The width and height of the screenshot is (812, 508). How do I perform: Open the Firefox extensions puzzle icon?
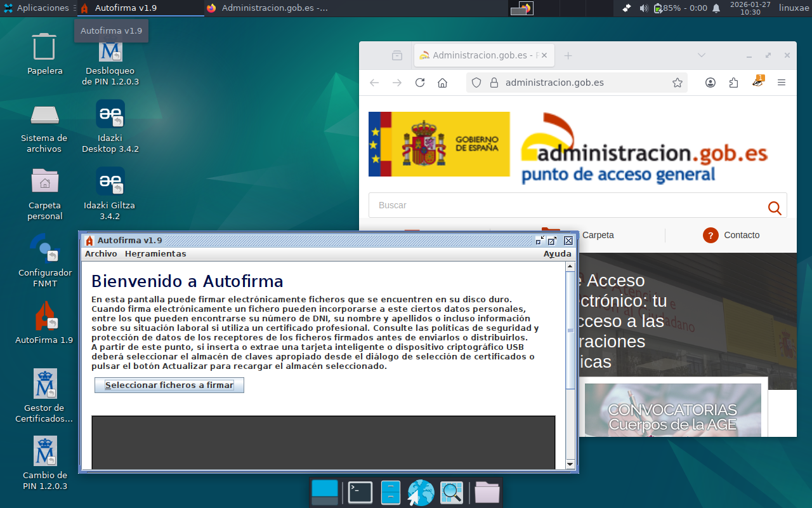click(734, 83)
